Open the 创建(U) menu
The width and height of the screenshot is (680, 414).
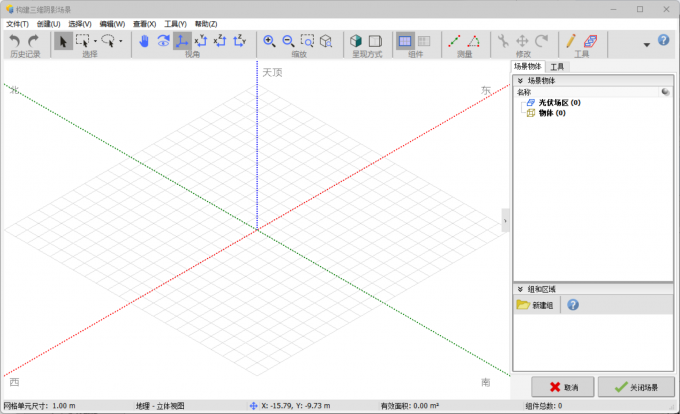click(x=49, y=24)
